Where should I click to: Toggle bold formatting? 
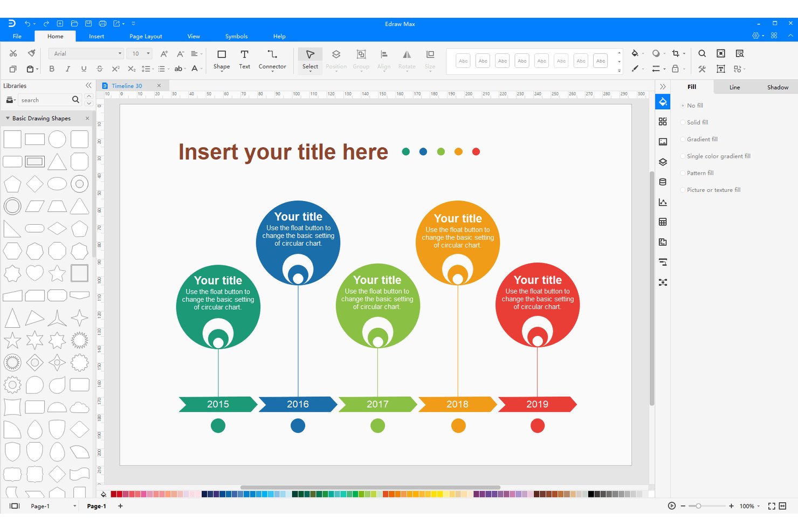[x=52, y=68]
